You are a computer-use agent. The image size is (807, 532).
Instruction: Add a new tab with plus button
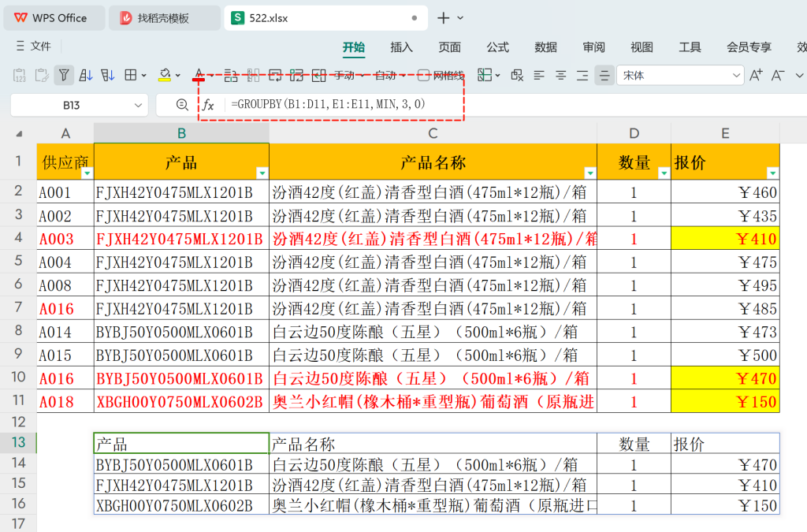[443, 18]
